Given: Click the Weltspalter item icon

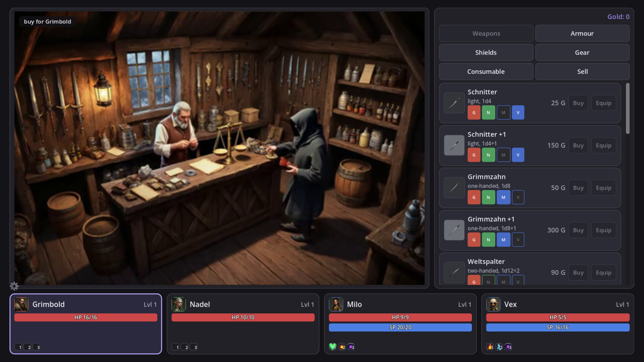Looking at the screenshot, I should tap(454, 273).
